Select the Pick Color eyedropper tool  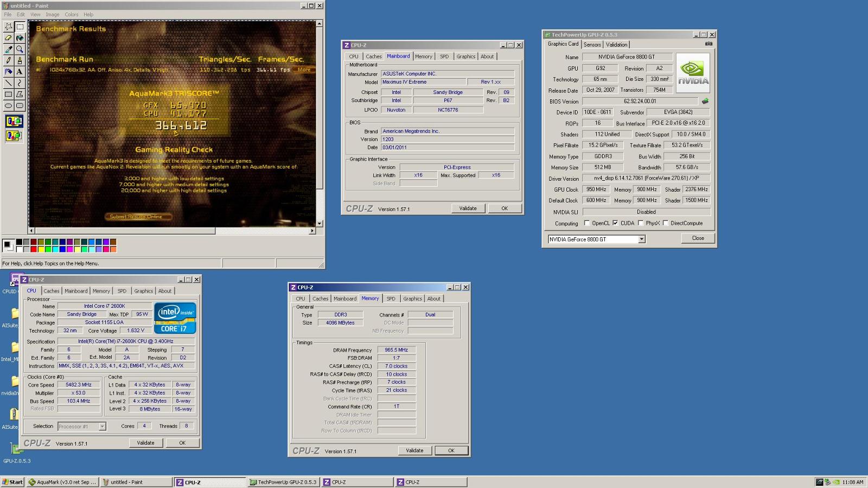[x=8, y=49]
